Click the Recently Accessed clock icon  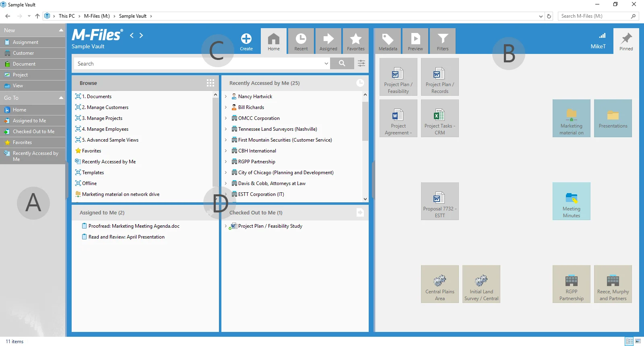click(360, 83)
